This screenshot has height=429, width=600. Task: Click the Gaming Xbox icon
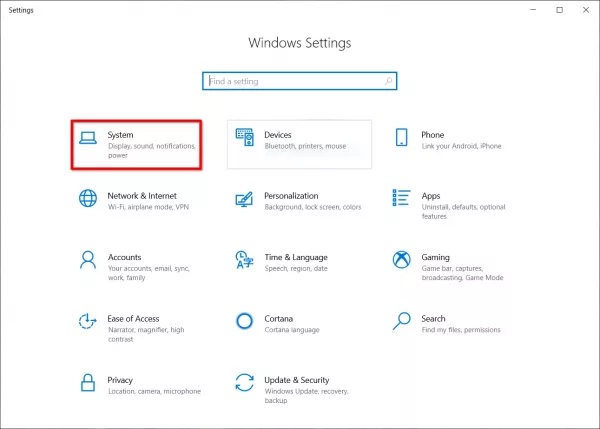click(x=401, y=259)
